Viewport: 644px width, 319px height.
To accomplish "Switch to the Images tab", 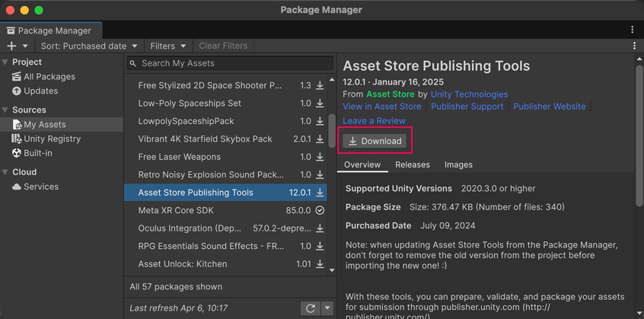I will [458, 164].
